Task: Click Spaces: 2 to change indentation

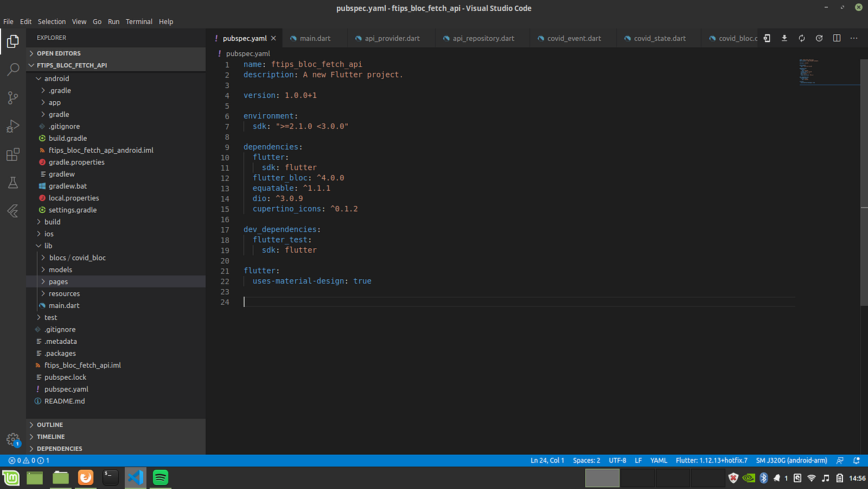Action: [586, 460]
